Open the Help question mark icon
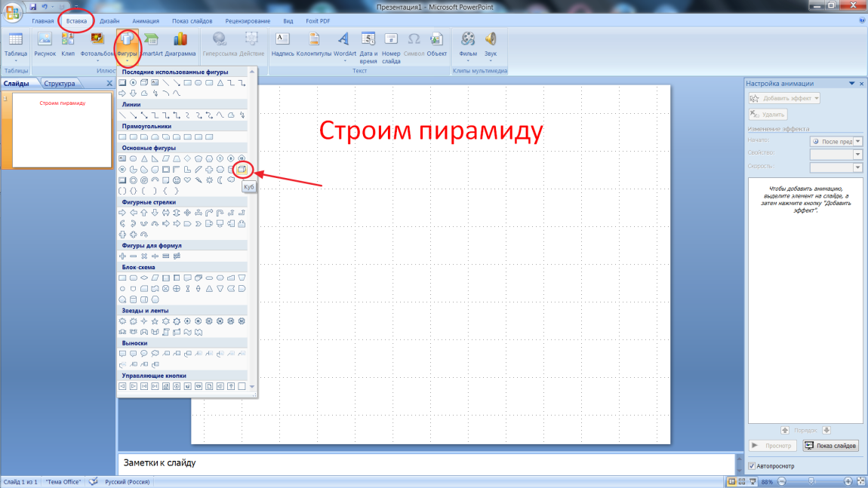868x488 pixels. [861, 20]
